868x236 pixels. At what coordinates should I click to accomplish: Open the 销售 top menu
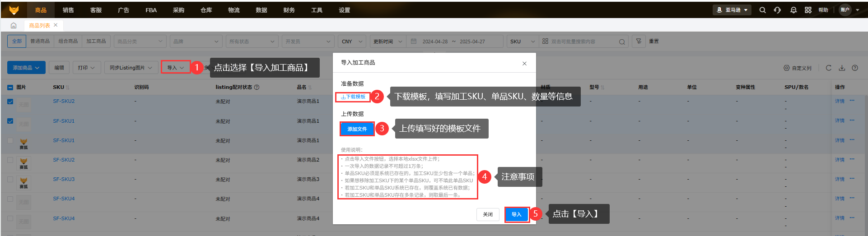pyautogui.click(x=68, y=10)
